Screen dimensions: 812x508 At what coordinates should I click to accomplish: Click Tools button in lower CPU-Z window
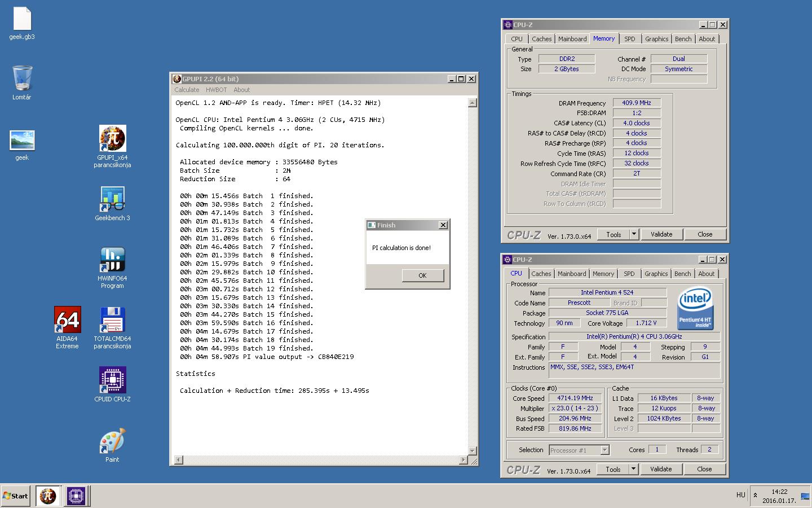613,469
